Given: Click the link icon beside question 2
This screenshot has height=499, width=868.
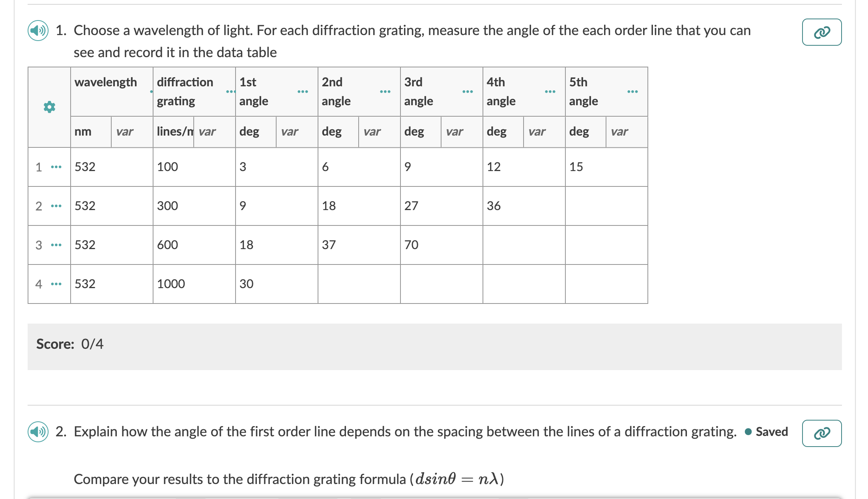Looking at the screenshot, I should click(x=822, y=434).
